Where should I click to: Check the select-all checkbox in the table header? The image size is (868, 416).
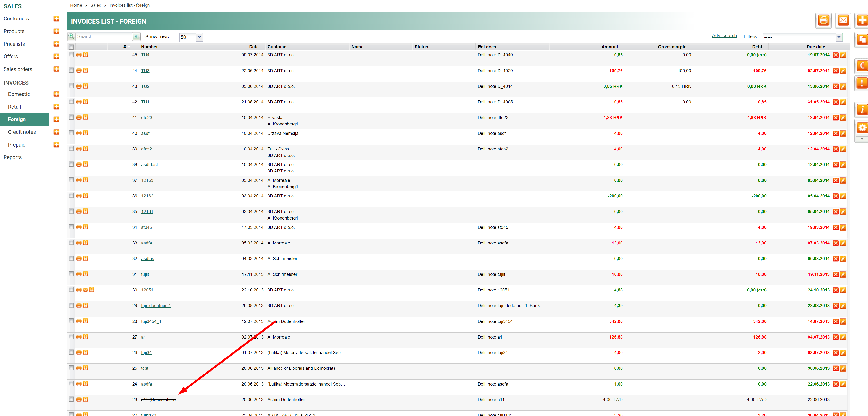tap(71, 47)
